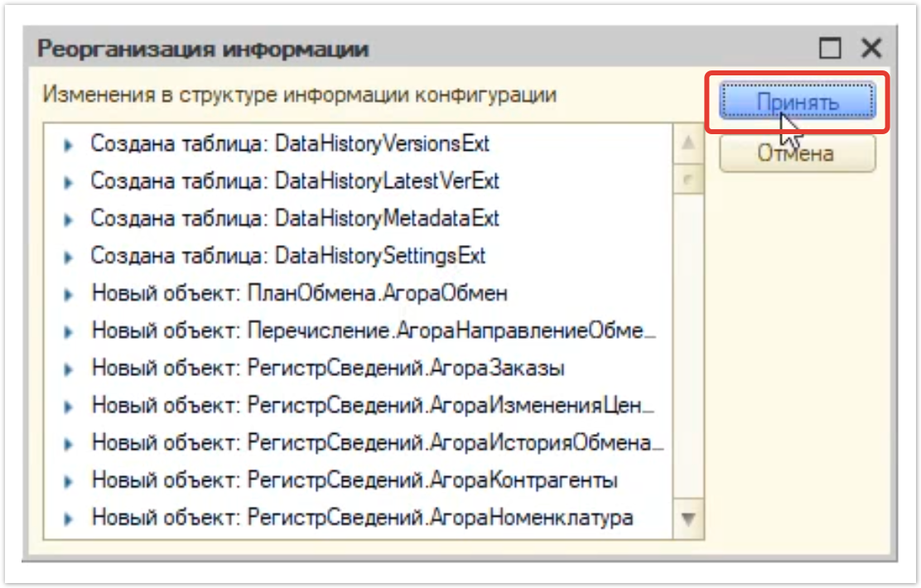Click the Отмена button

click(797, 154)
